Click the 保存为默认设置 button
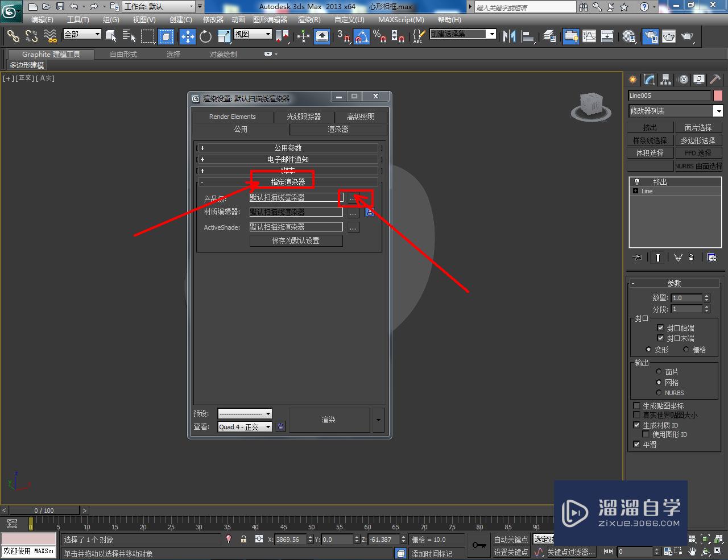 (x=296, y=240)
